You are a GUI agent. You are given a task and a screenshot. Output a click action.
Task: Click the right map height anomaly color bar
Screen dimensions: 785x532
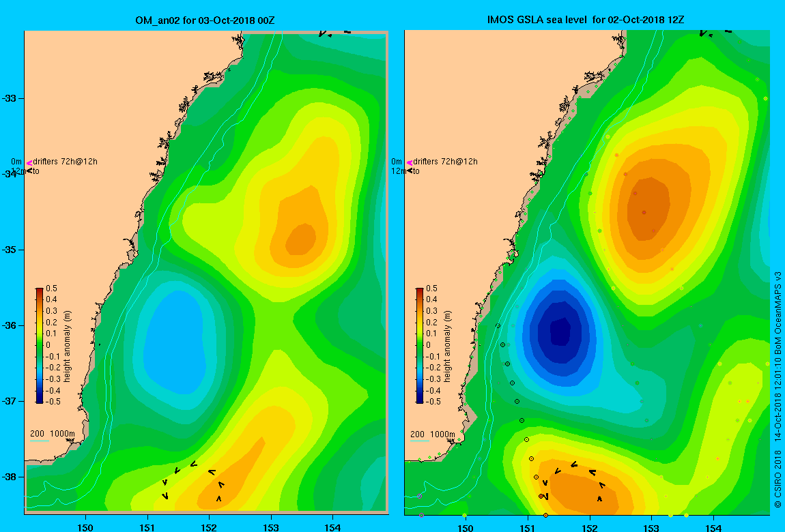(420, 346)
